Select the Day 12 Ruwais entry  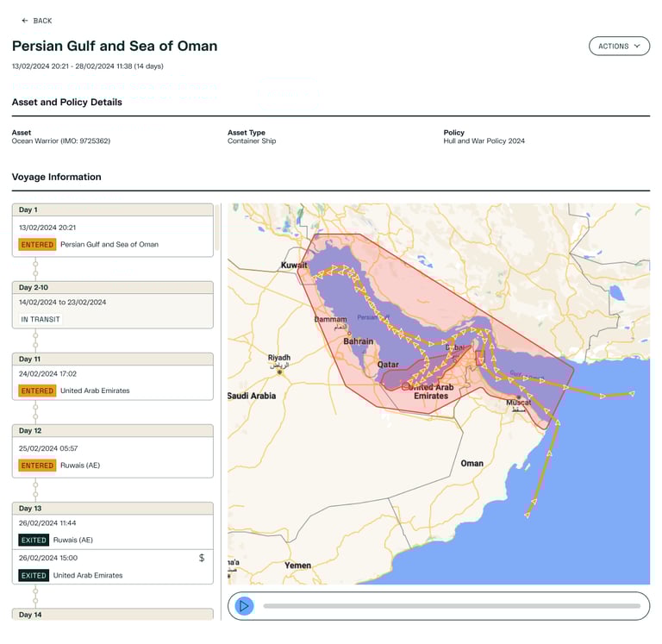[112, 466]
